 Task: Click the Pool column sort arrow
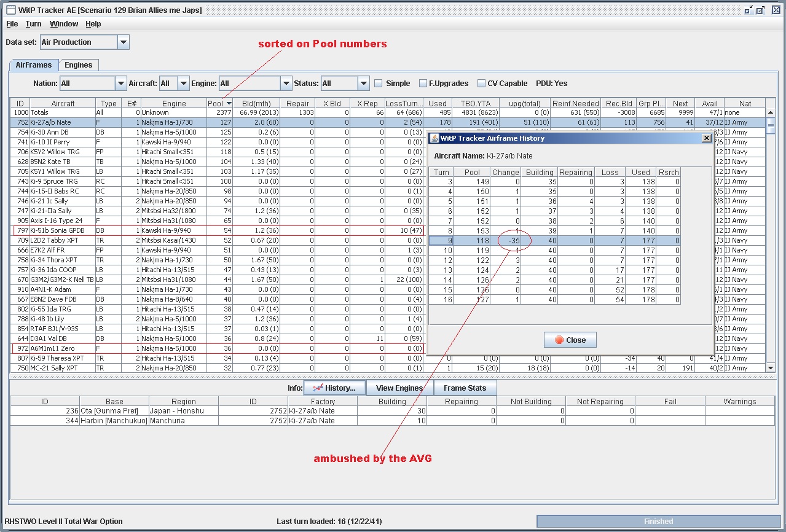point(229,104)
